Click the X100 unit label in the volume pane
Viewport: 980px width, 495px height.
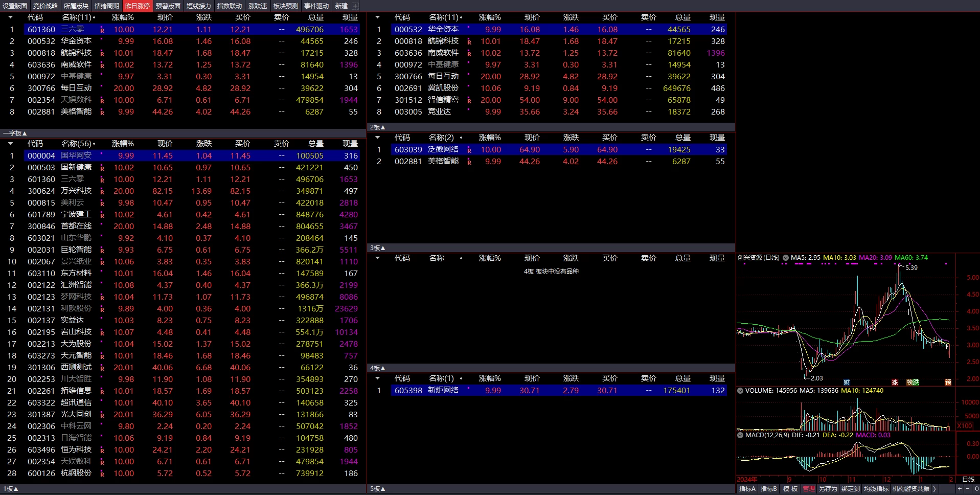(965, 426)
